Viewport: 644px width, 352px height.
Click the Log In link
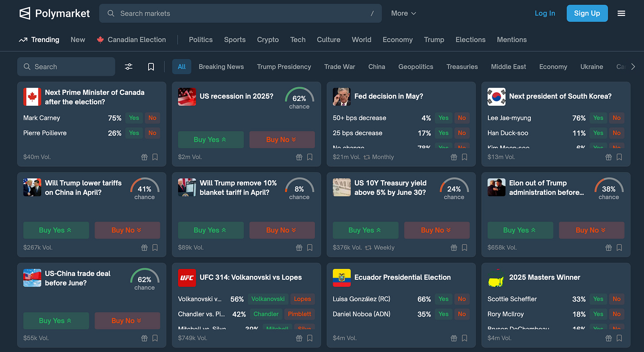tap(545, 13)
